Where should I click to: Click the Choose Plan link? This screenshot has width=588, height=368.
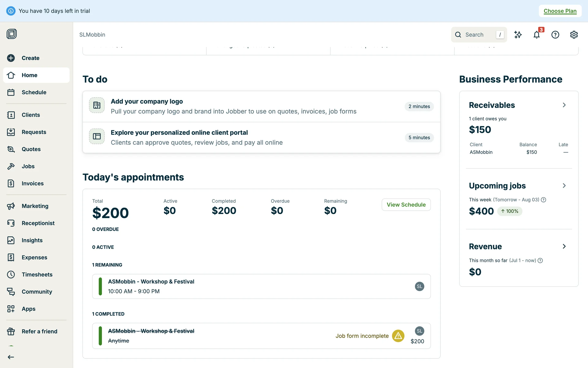coord(560,11)
